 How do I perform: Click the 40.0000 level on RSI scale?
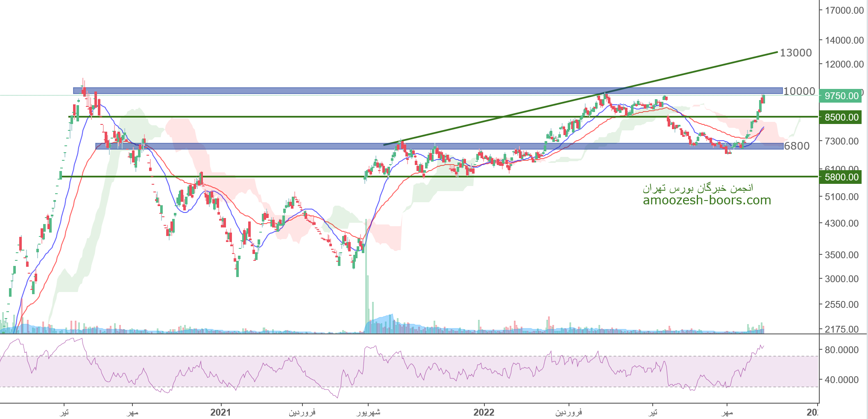pos(842,380)
